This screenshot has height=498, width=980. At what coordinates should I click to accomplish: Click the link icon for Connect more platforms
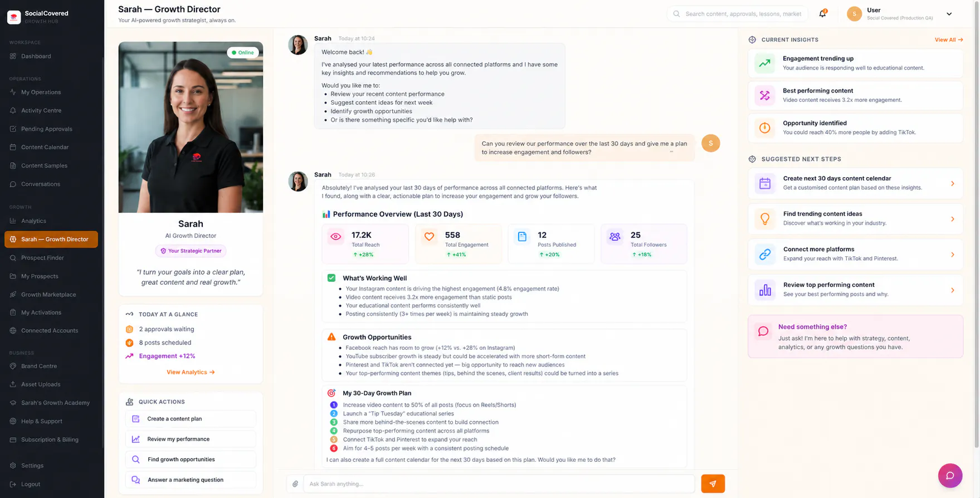[765, 254]
